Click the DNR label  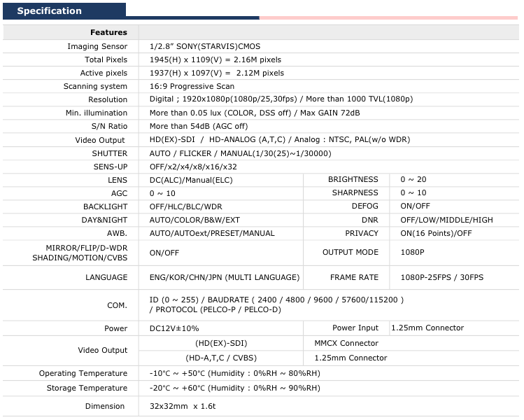click(370, 220)
